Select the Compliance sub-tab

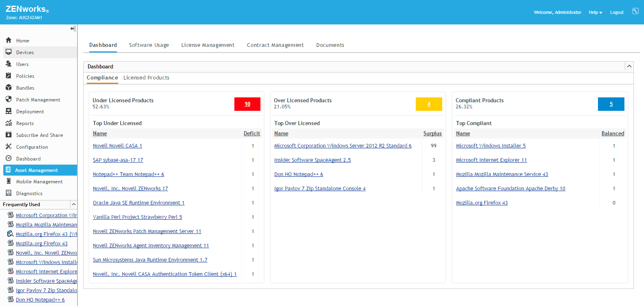(102, 77)
